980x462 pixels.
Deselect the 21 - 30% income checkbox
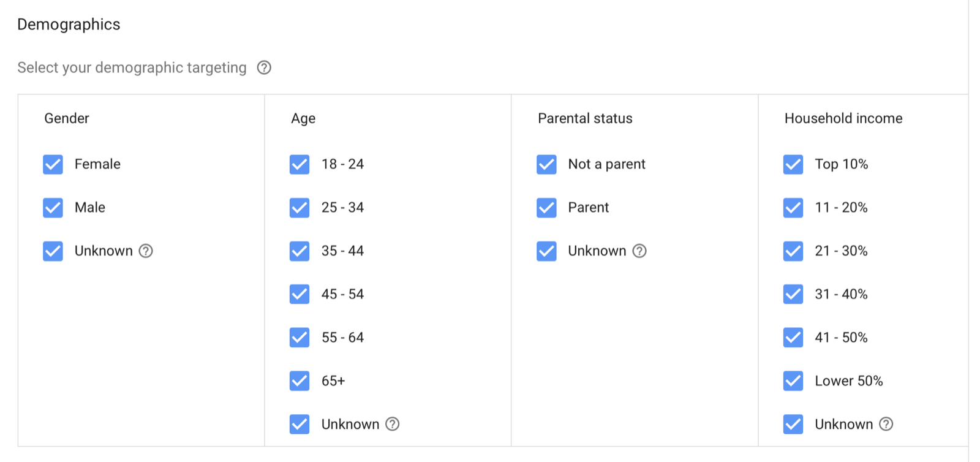[793, 251]
